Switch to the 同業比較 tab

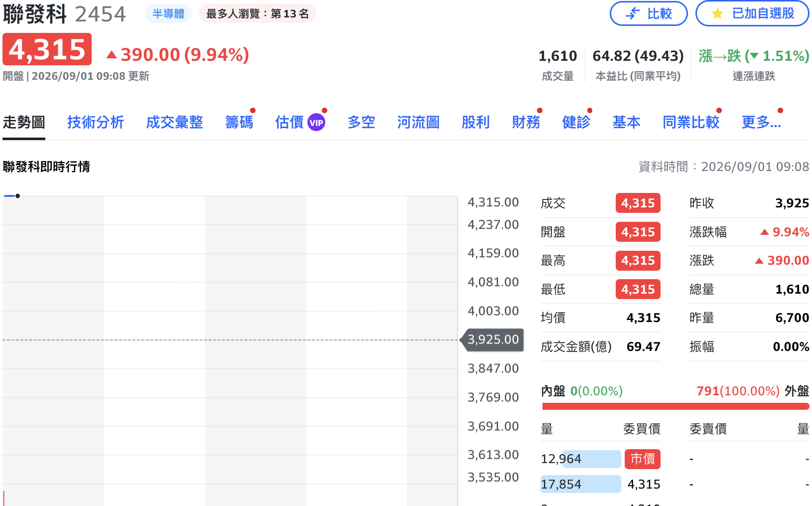coord(691,122)
